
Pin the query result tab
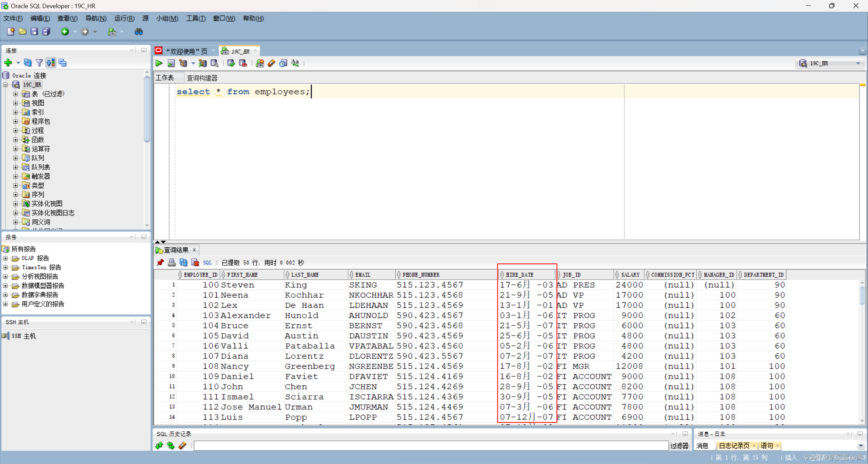tap(160, 262)
